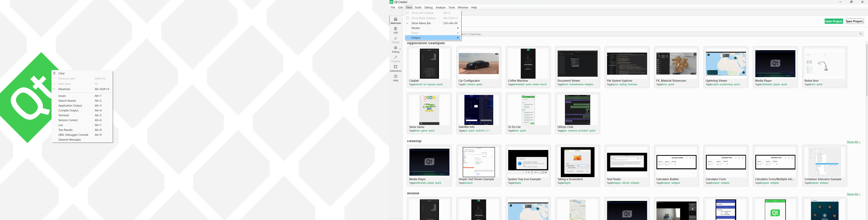Switch to Edit mode in sidebar

[x=396, y=30]
